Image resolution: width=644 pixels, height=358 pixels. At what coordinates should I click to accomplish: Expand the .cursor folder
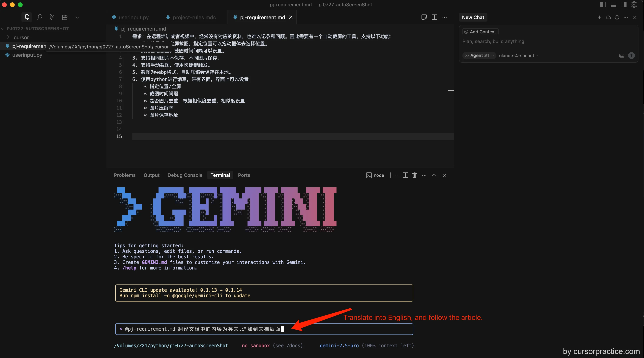[x=20, y=38]
